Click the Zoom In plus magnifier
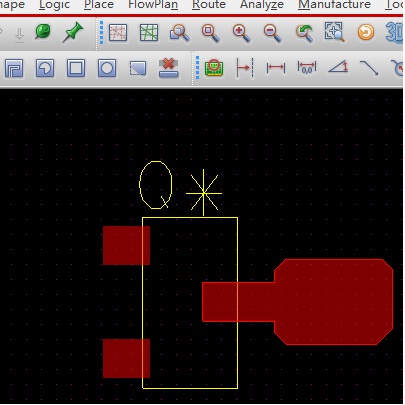This screenshot has height=405, width=405. click(x=242, y=33)
